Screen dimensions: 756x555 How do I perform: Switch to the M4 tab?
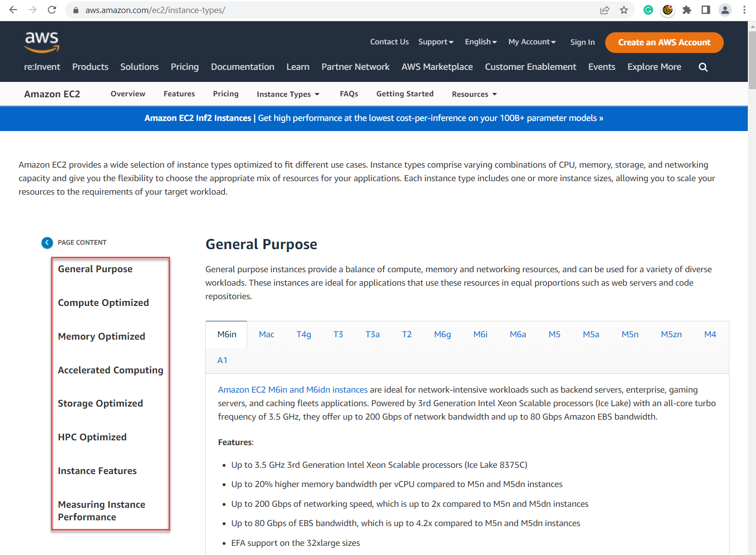click(710, 334)
